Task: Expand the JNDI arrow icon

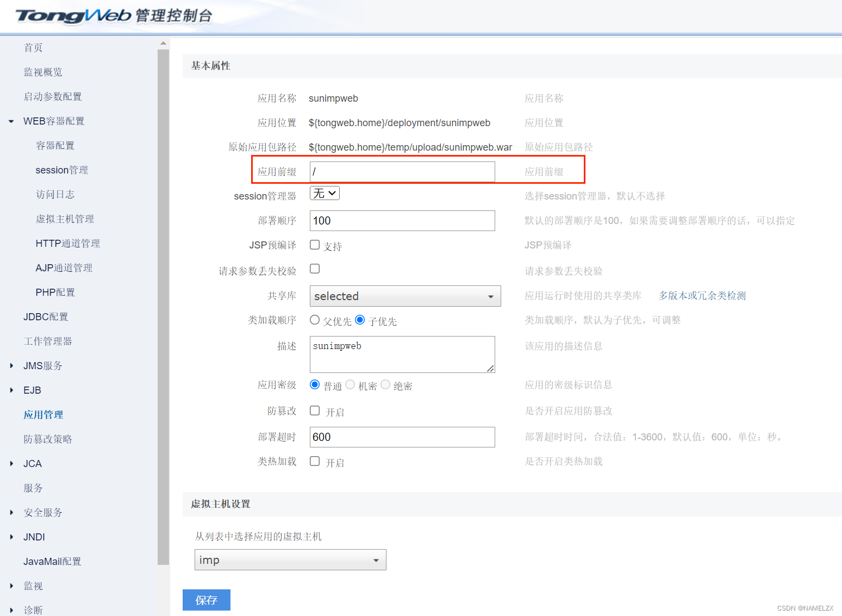Action: 11,537
